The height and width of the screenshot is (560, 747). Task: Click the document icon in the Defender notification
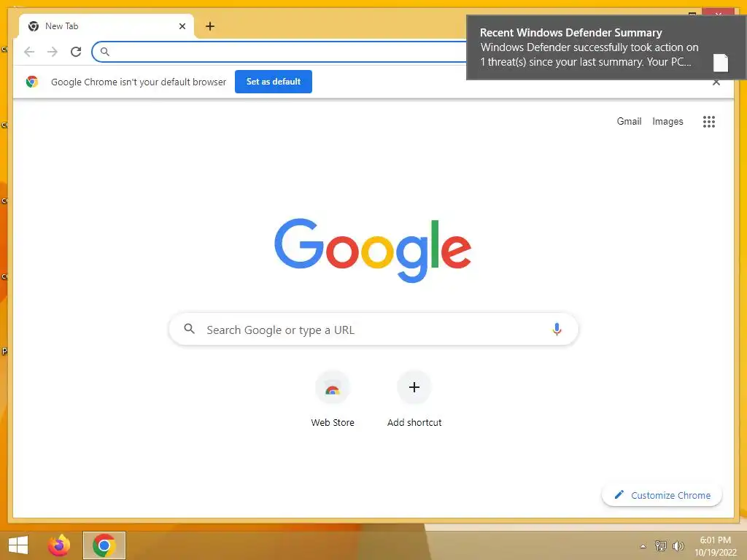point(720,63)
